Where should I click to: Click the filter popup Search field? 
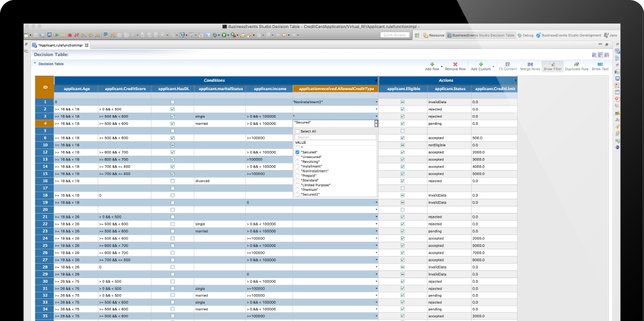click(x=336, y=137)
